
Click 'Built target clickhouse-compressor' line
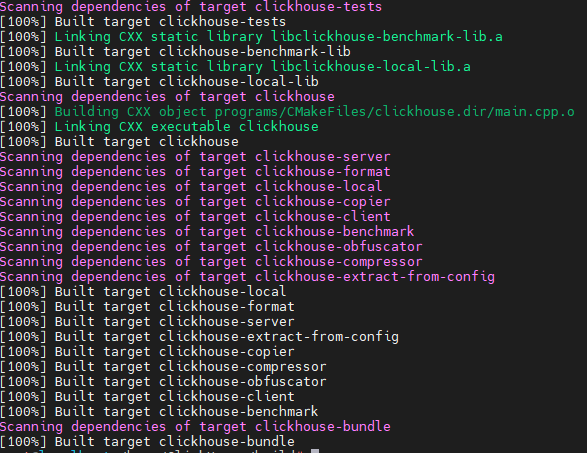pyautogui.click(x=163, y=367)
